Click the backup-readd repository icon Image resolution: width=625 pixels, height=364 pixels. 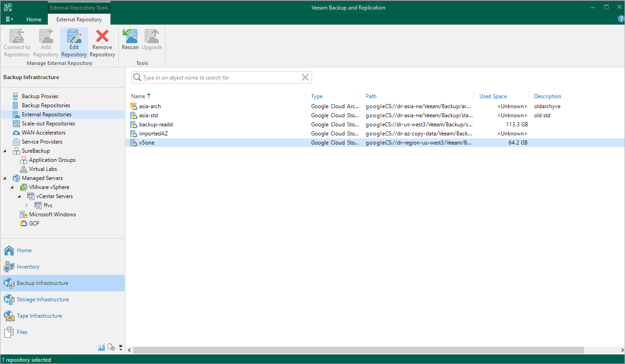134,125
